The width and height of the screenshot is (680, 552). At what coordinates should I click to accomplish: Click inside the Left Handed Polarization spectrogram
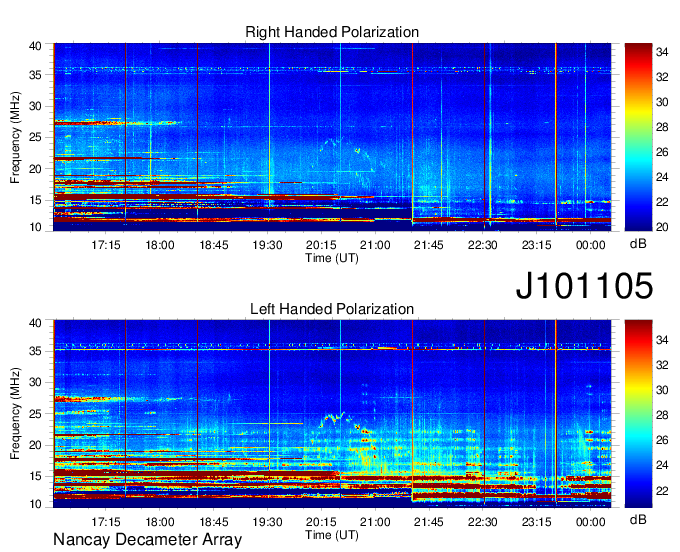point(332,414)
